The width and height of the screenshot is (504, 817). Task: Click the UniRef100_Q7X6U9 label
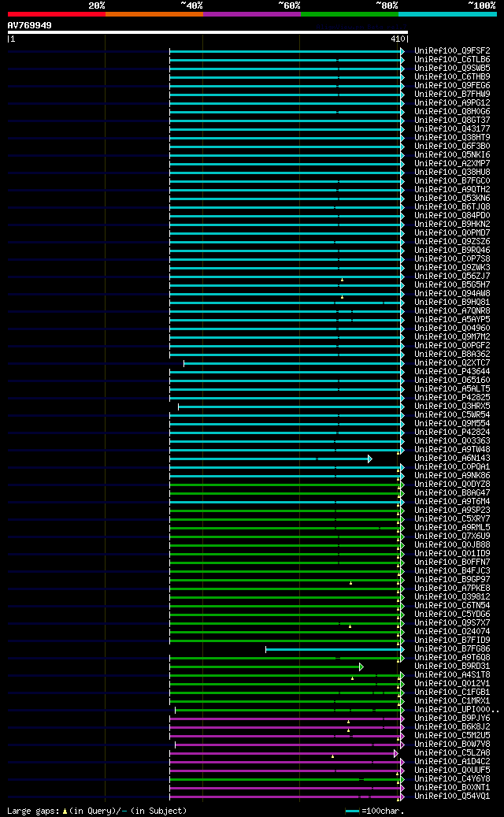pyautogui.click(x=452, y=537)
